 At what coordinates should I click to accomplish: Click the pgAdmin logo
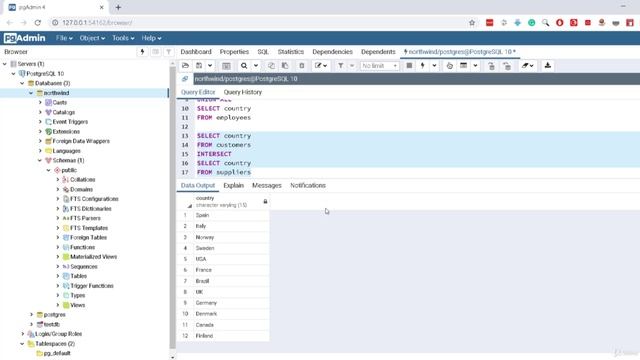(24, 38)
